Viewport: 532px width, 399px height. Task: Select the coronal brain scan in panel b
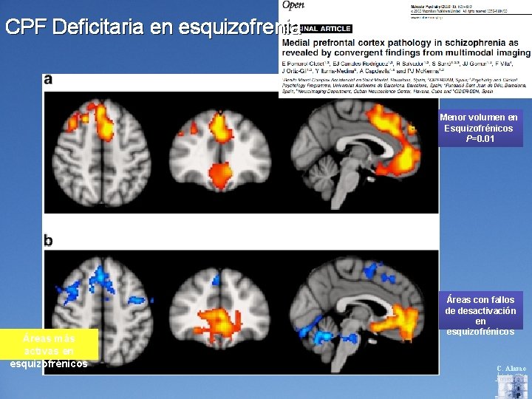[220, 309]
